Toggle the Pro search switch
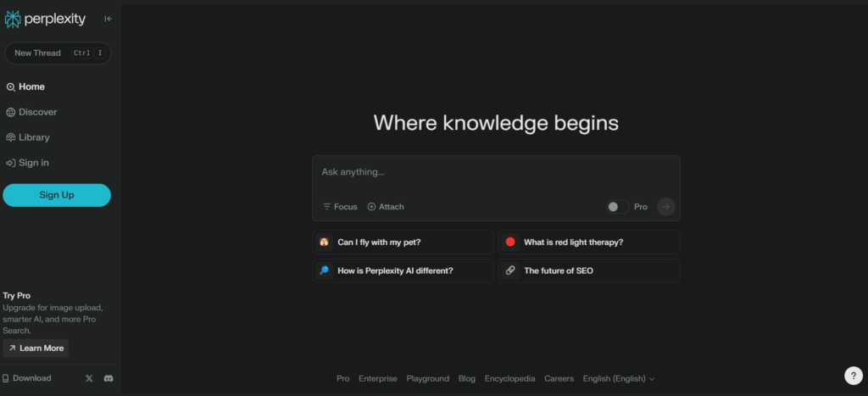Viewport: 868px width, 396px height. tap(617, 207)
